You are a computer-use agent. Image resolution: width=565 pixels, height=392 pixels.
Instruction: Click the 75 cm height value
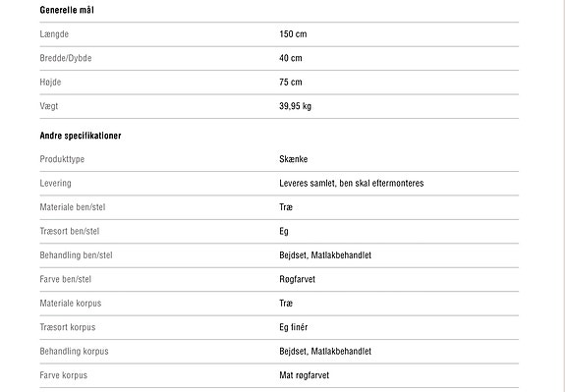point(291,83)
